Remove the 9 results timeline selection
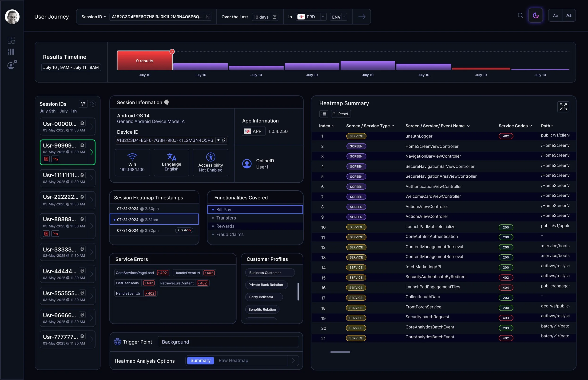The width and height of the screenshot is (588, 380). pos(172,51)
